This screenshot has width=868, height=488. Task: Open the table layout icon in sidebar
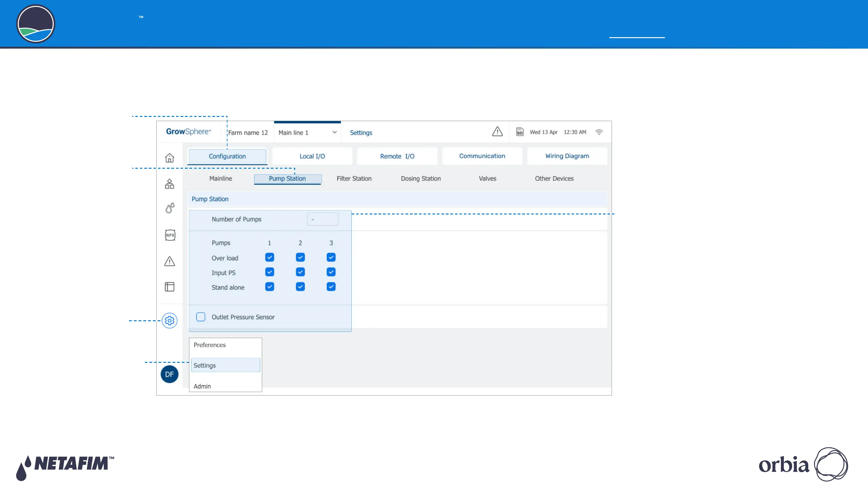point(169,287)
